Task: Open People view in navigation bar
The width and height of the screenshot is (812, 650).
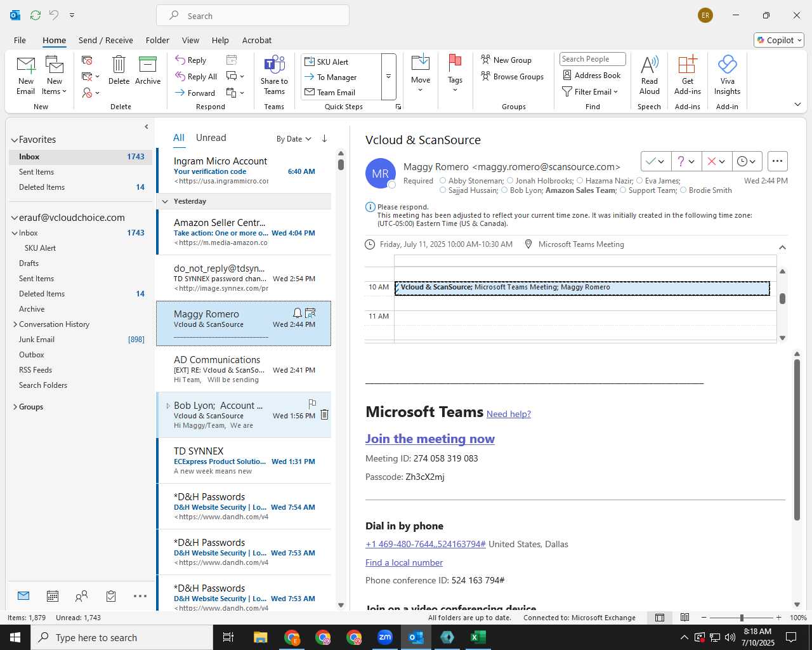Action: [81, 596]
